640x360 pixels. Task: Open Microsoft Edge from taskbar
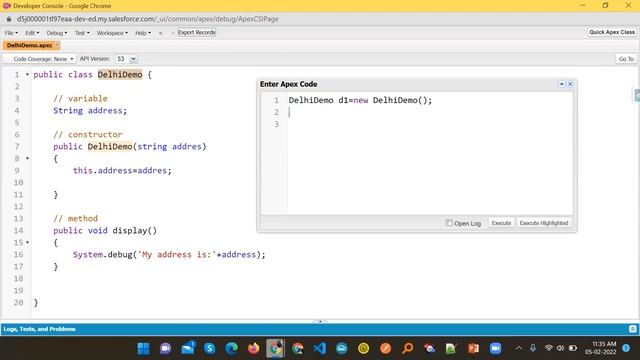pos(231,348)
